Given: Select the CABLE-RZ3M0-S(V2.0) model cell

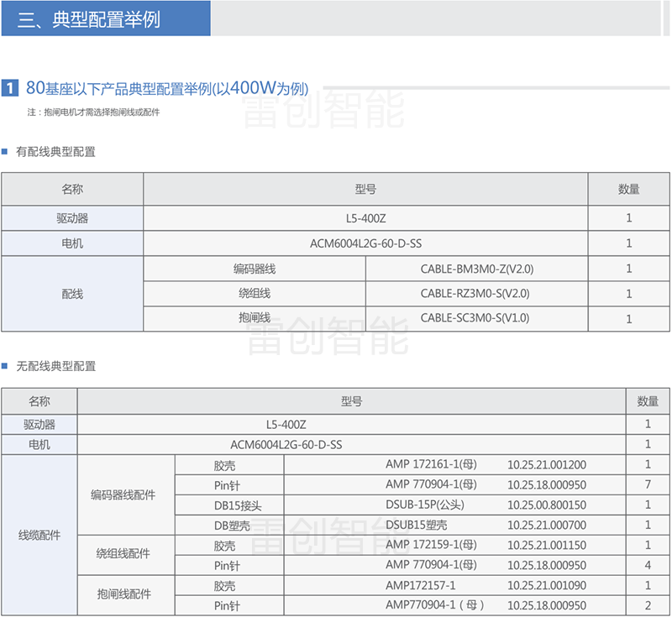Looking at the screenshot, I should [x=476, y=294].
